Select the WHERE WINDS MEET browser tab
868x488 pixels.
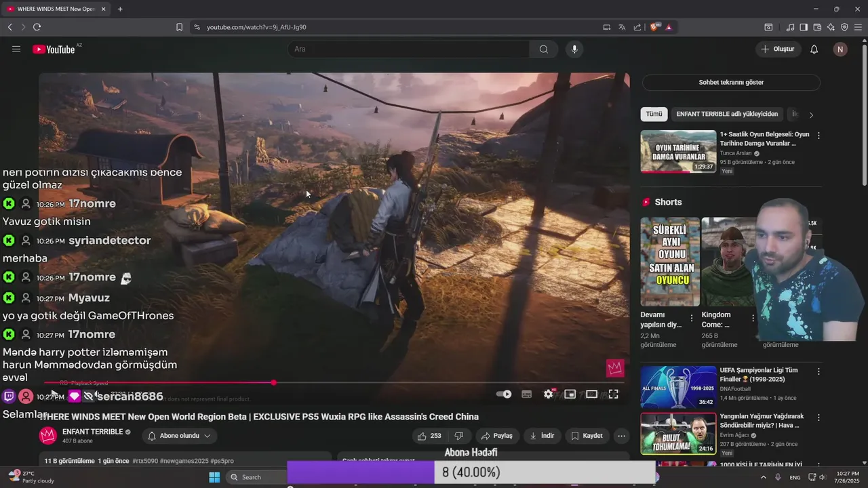click(x=56, y=9)
